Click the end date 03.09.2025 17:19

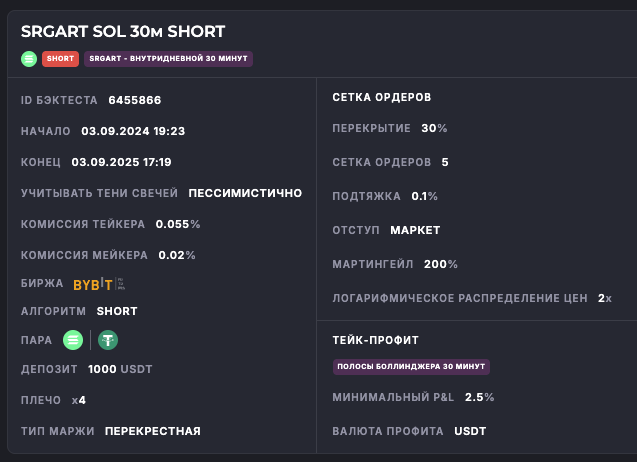126,162
